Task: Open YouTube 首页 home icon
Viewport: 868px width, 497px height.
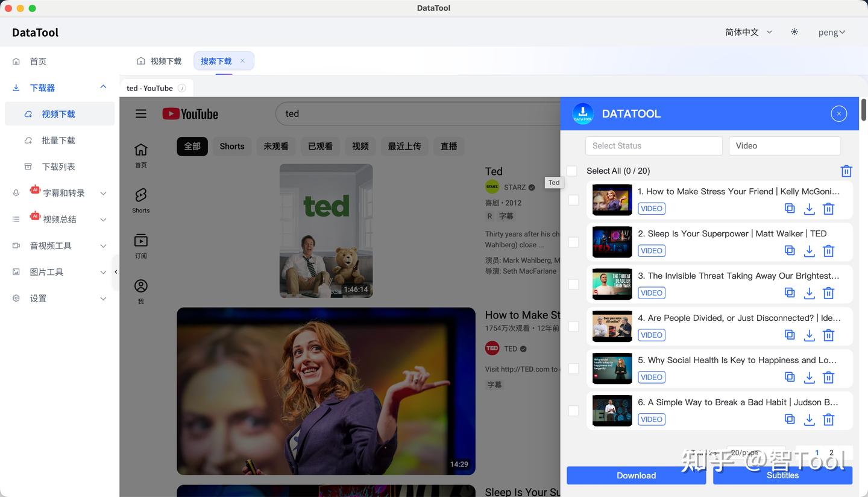Action: click(x=141, y=155)
